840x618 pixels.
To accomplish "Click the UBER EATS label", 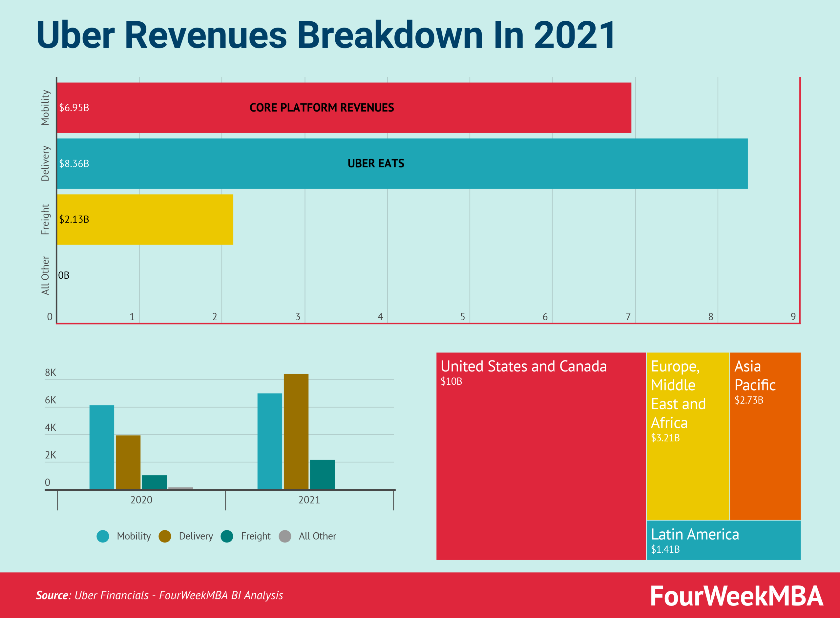I will (x=376, y=163).
